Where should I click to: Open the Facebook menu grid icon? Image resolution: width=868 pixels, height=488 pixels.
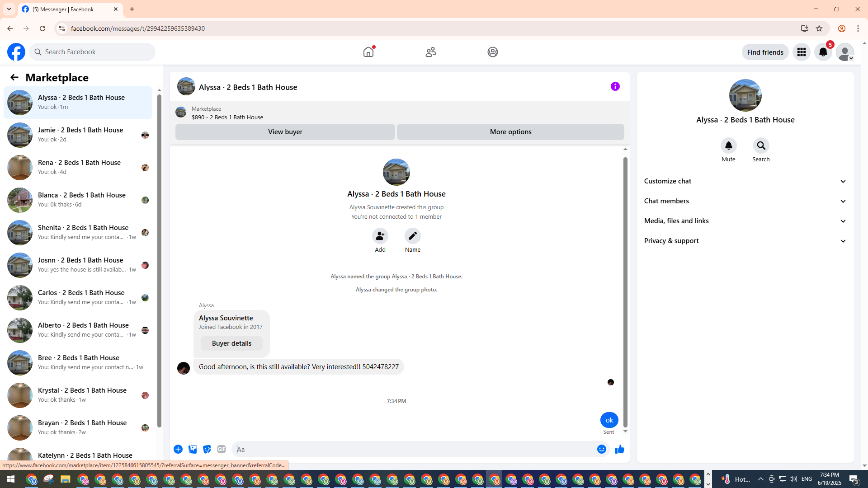802,52
